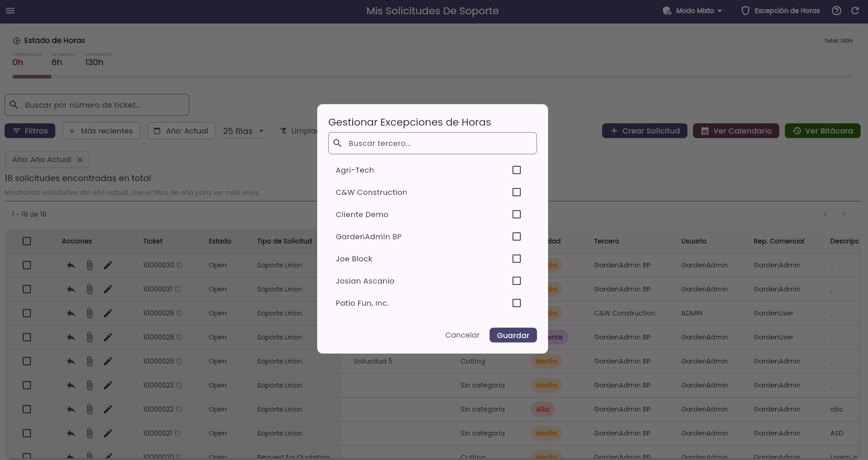Click the hours usage progress bar
This screenshot has width=868, height=460.
(x=432, y=77)
